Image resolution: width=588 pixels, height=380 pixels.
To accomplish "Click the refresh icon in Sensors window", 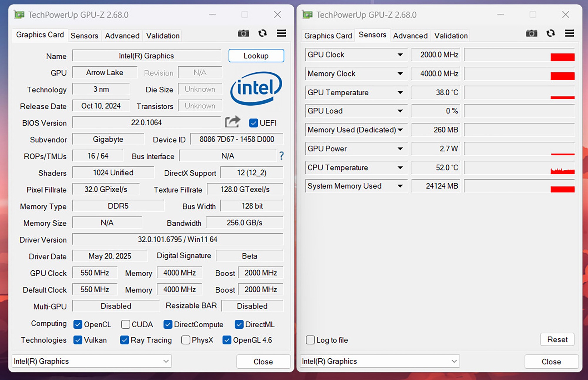I will [x=550, y=33].
